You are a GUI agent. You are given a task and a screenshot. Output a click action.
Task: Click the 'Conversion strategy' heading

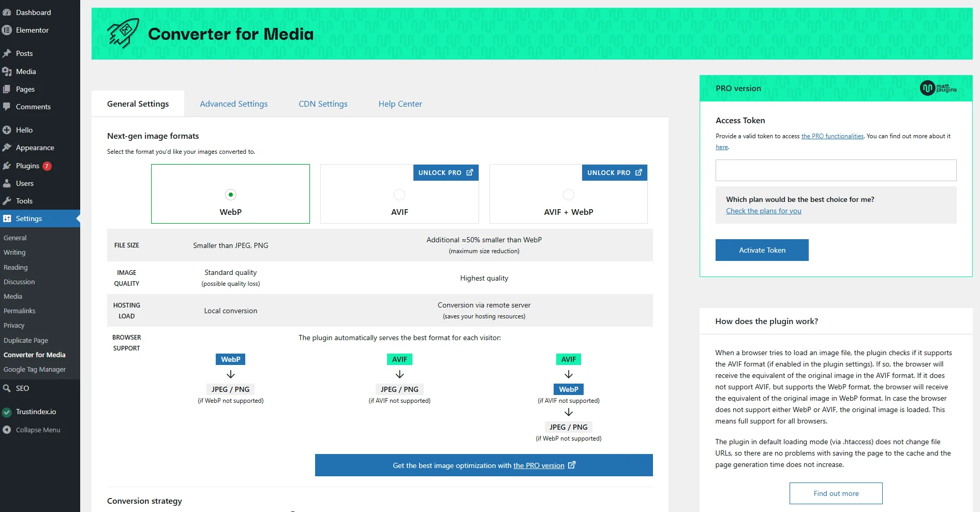(144, 501)
